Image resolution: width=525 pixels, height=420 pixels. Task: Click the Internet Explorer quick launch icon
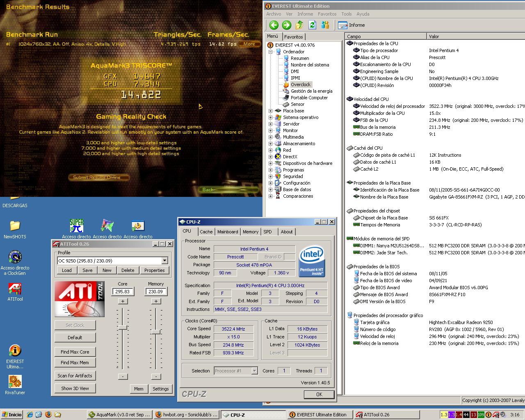click(30, 415)
